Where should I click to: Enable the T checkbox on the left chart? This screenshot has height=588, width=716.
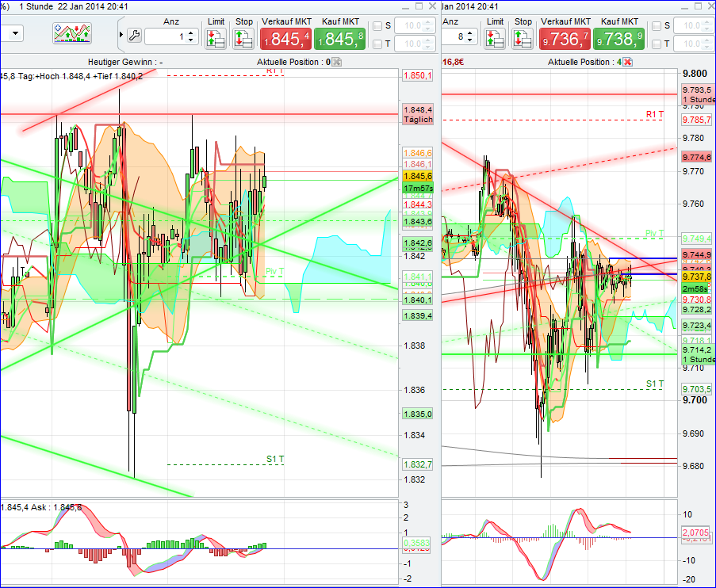(x=377, y=44)
